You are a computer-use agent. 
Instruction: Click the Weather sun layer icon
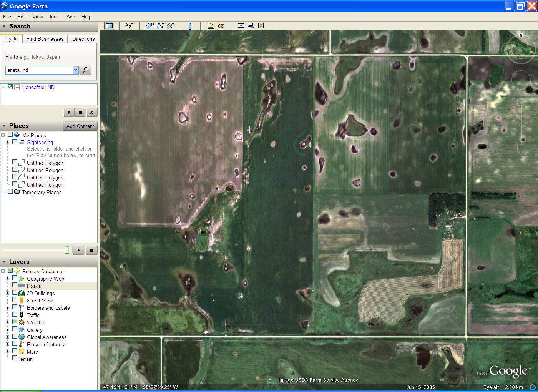[22, 322]
